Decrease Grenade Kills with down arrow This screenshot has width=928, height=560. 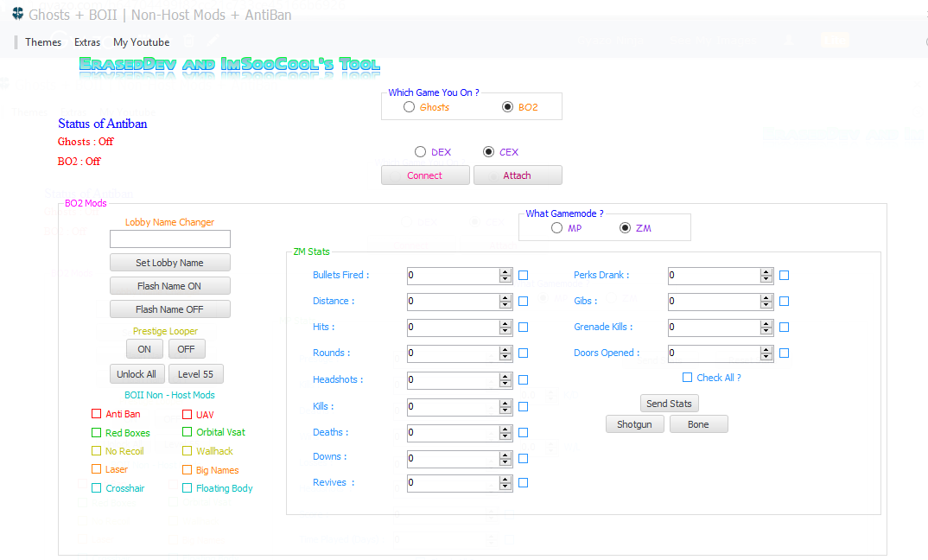point(766,330)
